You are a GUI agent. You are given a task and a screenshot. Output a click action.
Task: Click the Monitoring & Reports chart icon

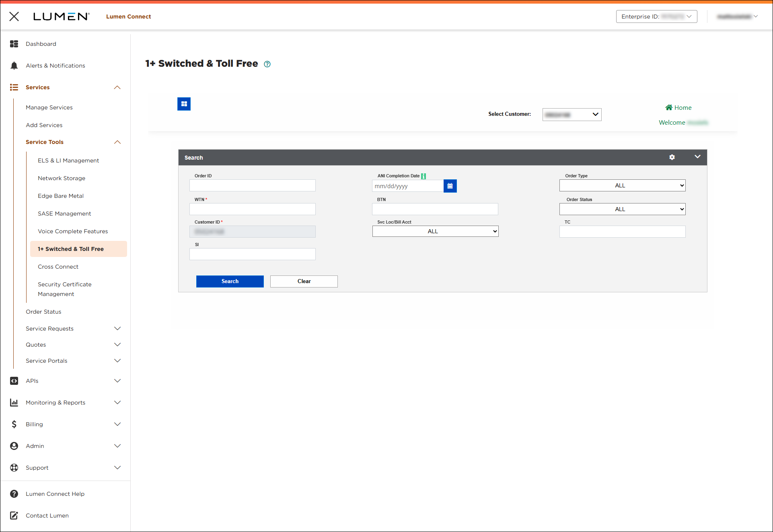click(14, 403)
